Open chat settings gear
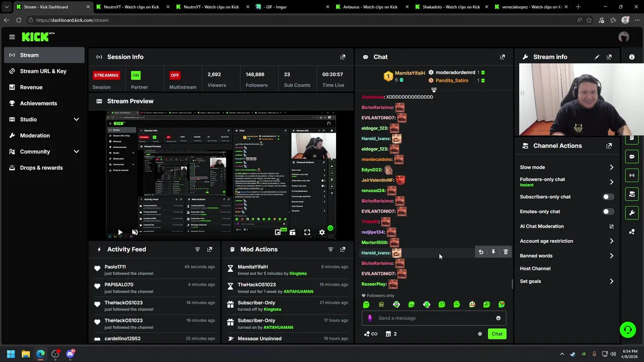644x362 pixels. click(x=480, y=334)
